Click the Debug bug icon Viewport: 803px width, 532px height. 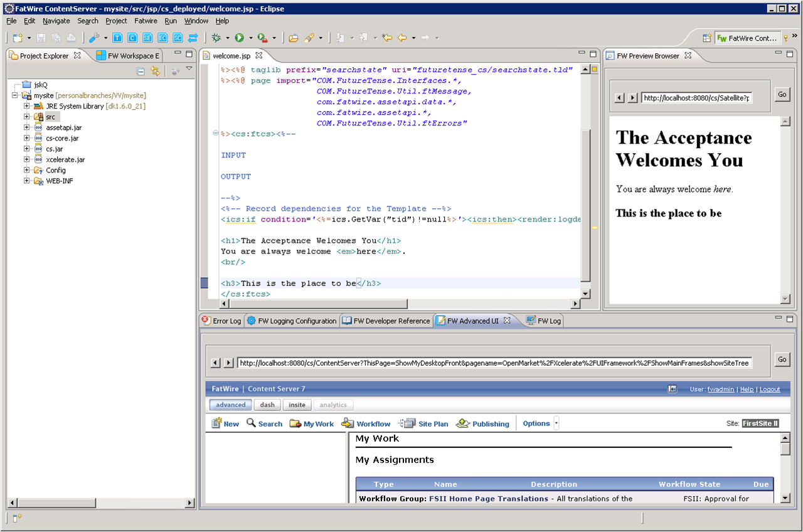(216, 38)
